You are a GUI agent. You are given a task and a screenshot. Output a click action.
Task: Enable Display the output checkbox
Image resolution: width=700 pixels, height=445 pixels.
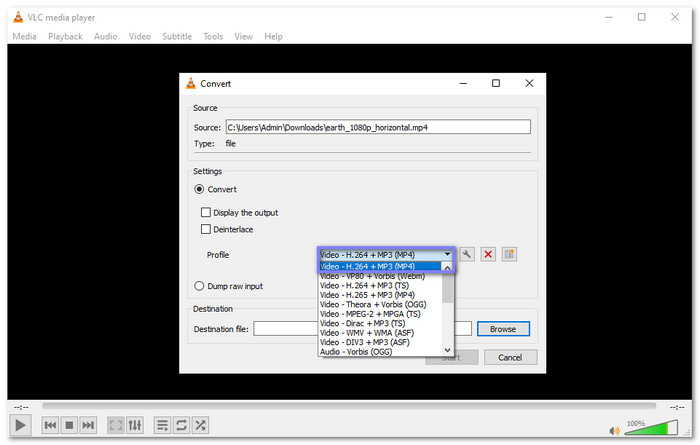tap(206, 212)
